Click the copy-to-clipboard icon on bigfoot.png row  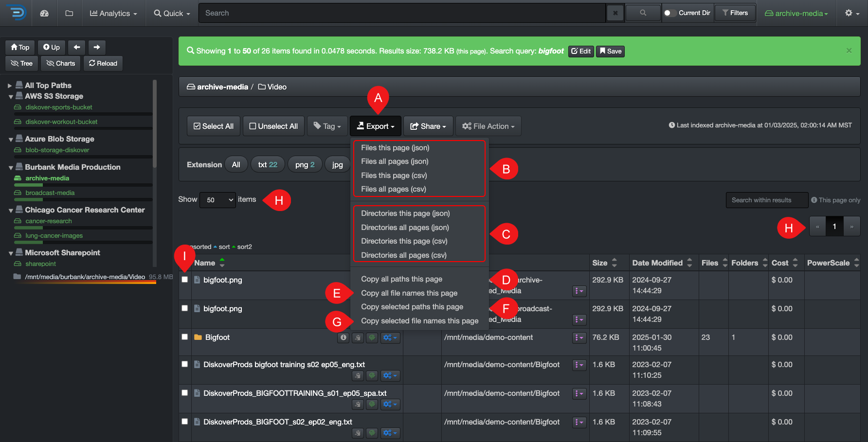tap(358, 291)
